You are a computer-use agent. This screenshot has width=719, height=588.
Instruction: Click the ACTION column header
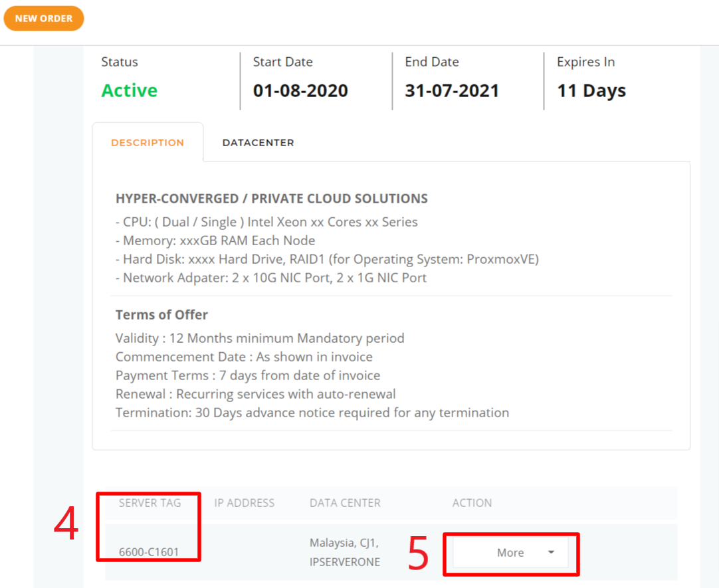click(472, 503)
